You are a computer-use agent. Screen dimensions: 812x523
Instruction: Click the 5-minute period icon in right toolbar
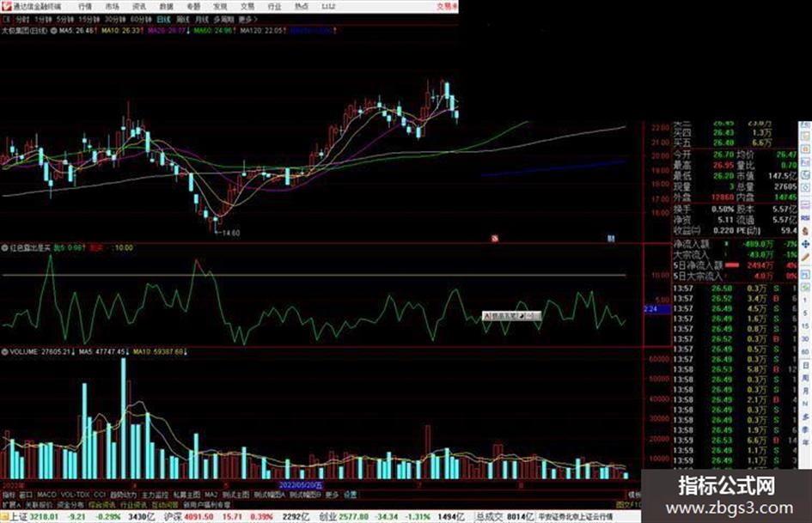(x=805, y=313)
